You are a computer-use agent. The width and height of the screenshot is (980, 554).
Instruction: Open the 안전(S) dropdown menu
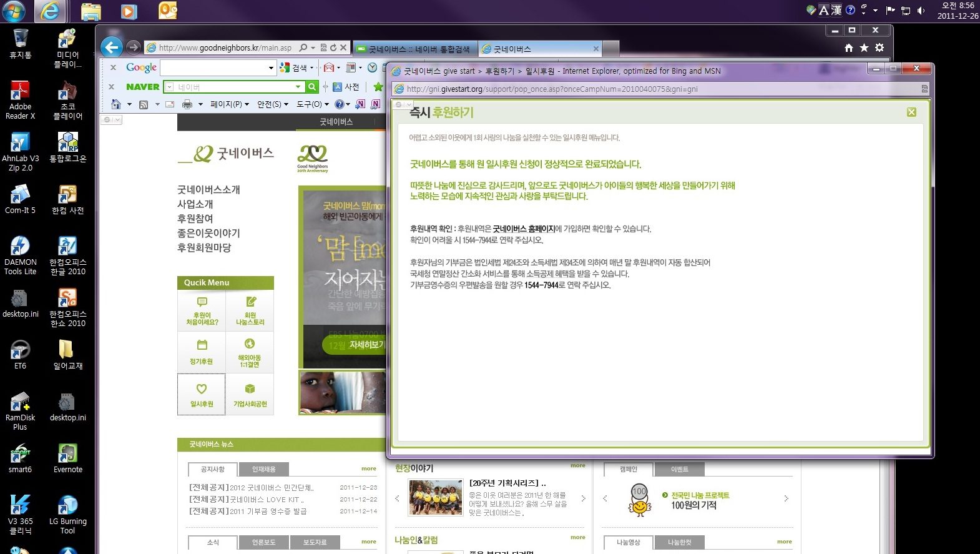coord(273,104)
